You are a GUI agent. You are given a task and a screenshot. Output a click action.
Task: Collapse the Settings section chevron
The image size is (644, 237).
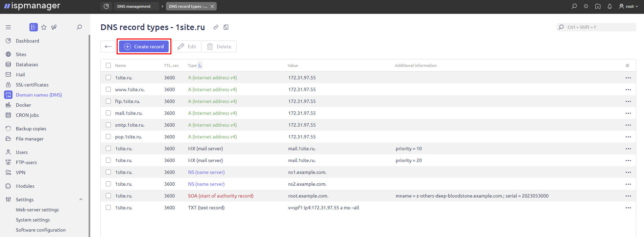81,200
